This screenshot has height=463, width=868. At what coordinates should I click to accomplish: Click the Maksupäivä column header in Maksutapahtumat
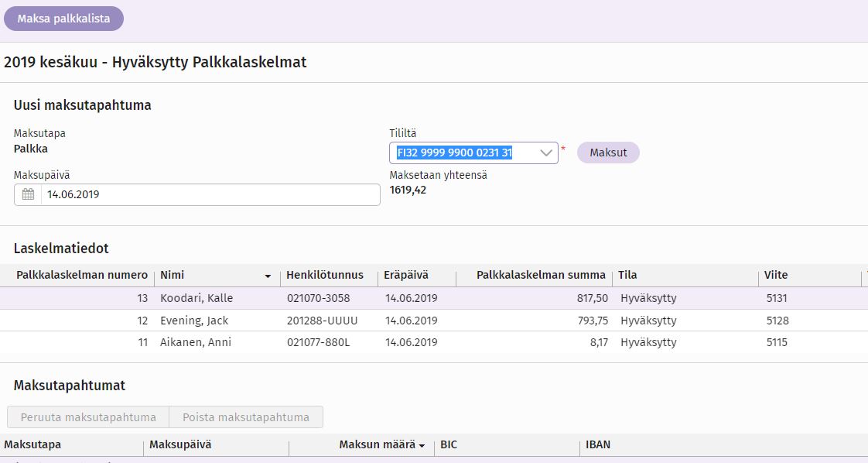click(180, 444)
